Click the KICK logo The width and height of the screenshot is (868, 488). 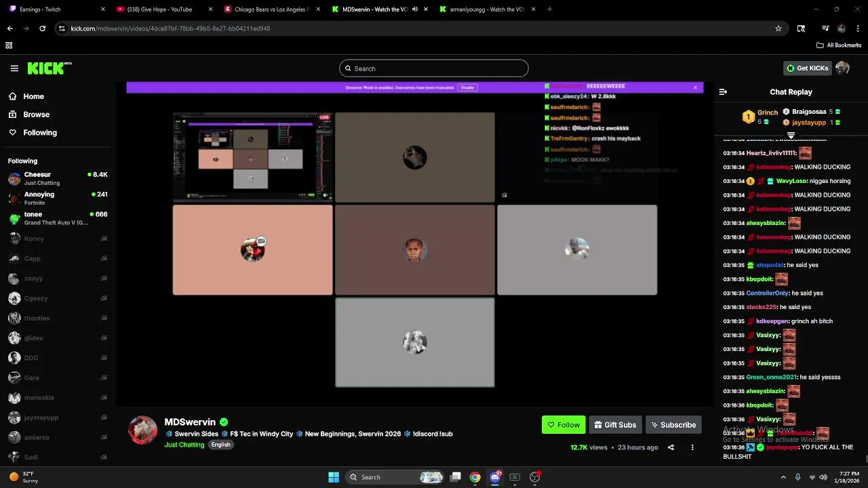click(49, 68)
